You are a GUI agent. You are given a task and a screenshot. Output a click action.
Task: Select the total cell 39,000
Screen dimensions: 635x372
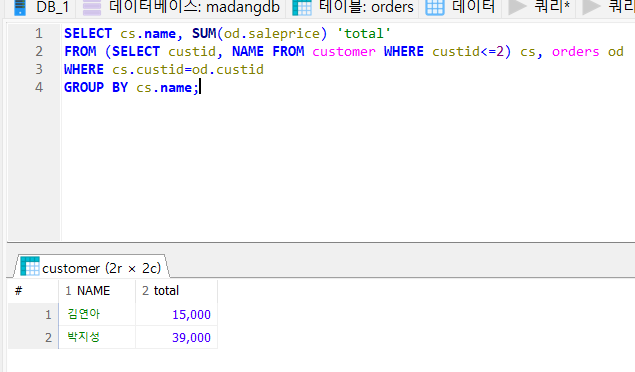click(177, 337)
